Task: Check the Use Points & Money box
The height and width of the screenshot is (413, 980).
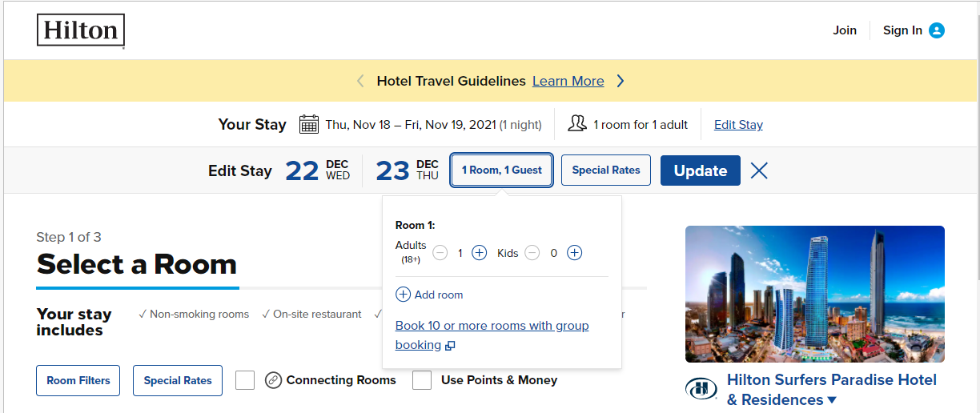Action: click(x=422, y=380)
